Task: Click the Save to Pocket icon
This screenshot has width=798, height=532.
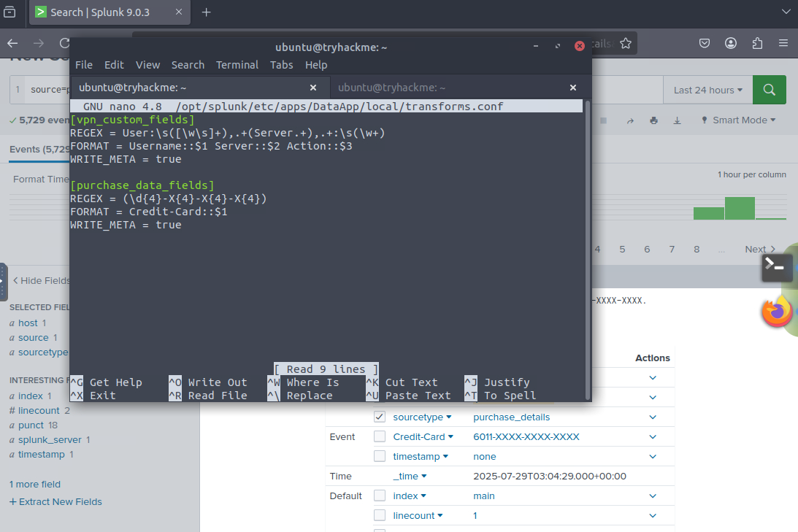Action: pyautogui.click(x=705, y=43)
